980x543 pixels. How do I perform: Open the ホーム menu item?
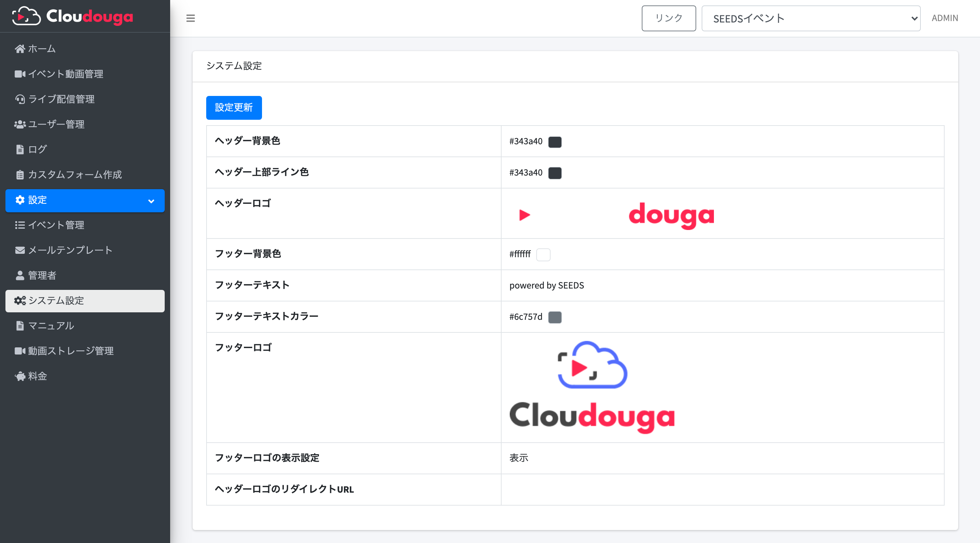[85, 49]
